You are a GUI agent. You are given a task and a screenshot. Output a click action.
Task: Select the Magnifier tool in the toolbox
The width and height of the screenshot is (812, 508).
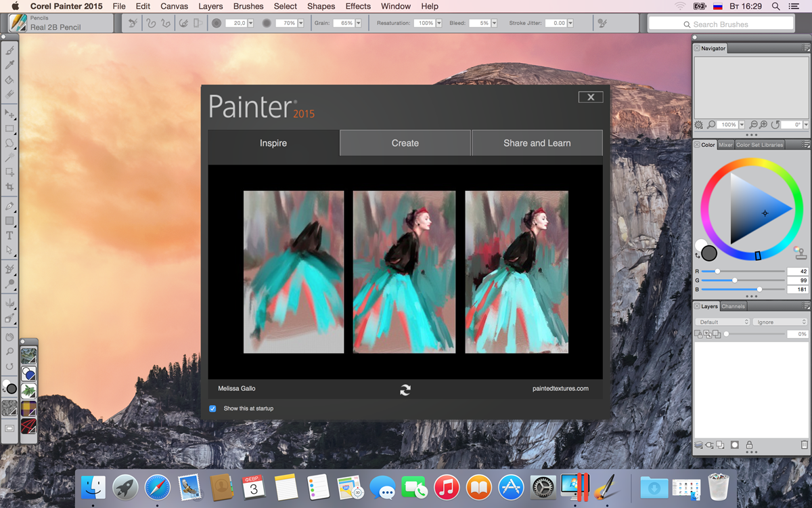[9, 352]
